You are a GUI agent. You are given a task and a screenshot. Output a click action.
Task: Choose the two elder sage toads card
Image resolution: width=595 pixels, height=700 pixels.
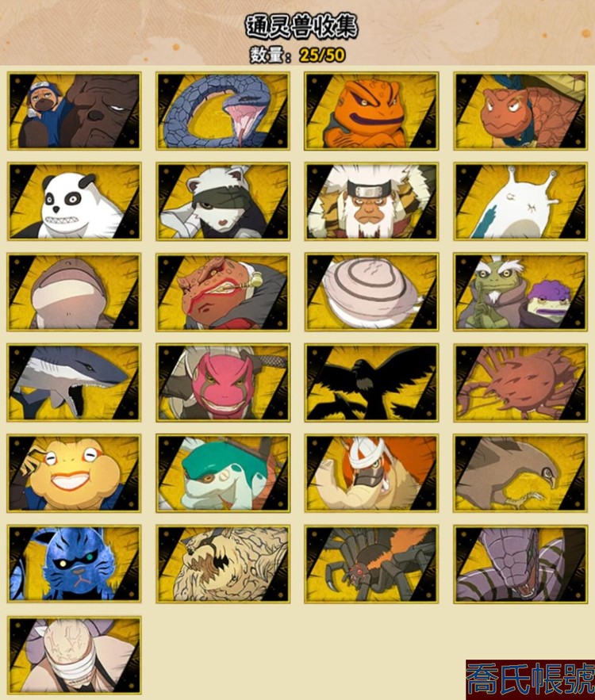pos(520,292)
